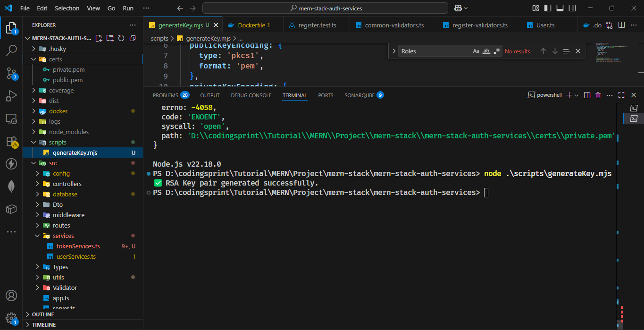The image size is (644, 330).
Task: Switch to the SONARQUBE panel tab
Action: [x=364, y=95]
